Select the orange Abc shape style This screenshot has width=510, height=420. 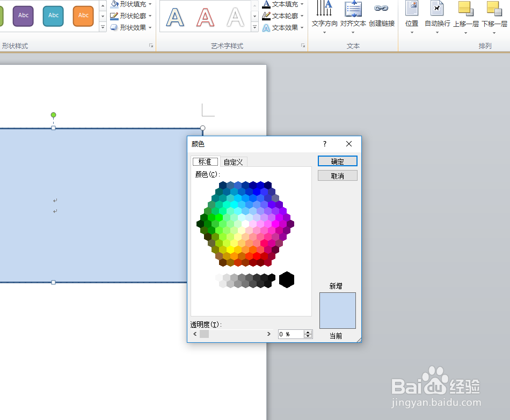tap(83, 16)
